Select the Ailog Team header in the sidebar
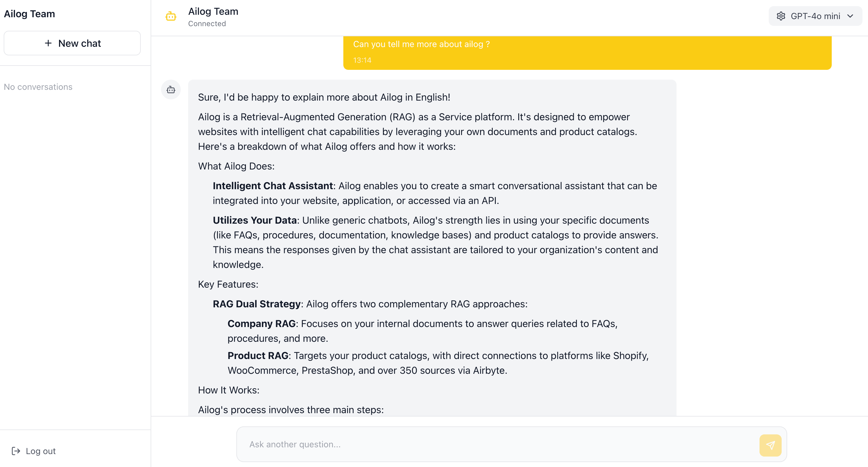The height and width of the screenshot is (467, 868). click(29, 14)
